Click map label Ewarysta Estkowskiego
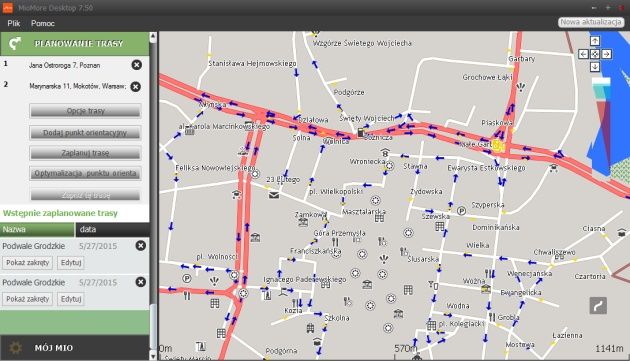 (487, 168)
